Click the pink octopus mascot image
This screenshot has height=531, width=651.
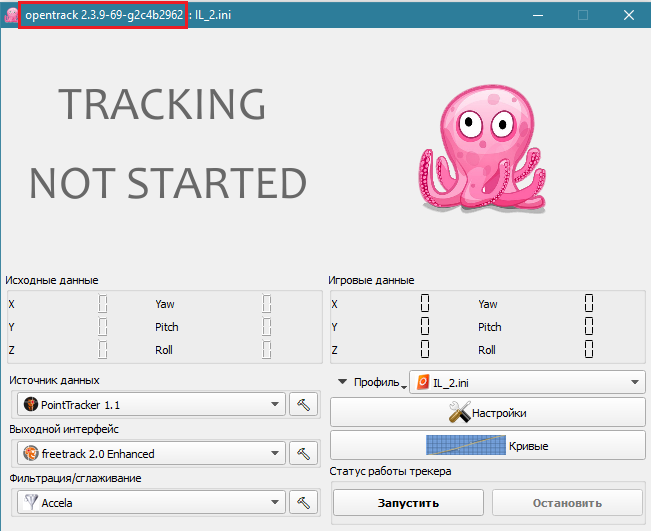pos(482,149)
